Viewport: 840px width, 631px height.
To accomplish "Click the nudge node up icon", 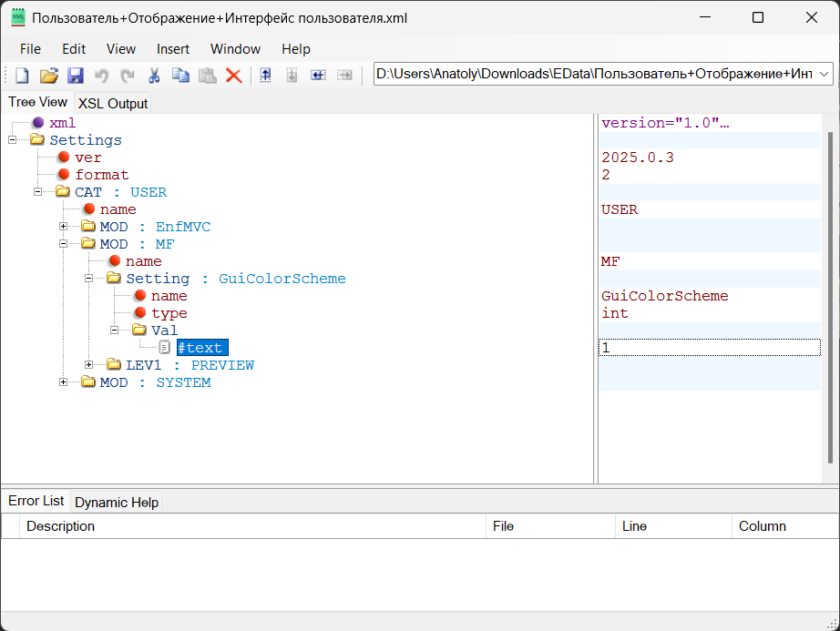I will click(x=265, y=76).
